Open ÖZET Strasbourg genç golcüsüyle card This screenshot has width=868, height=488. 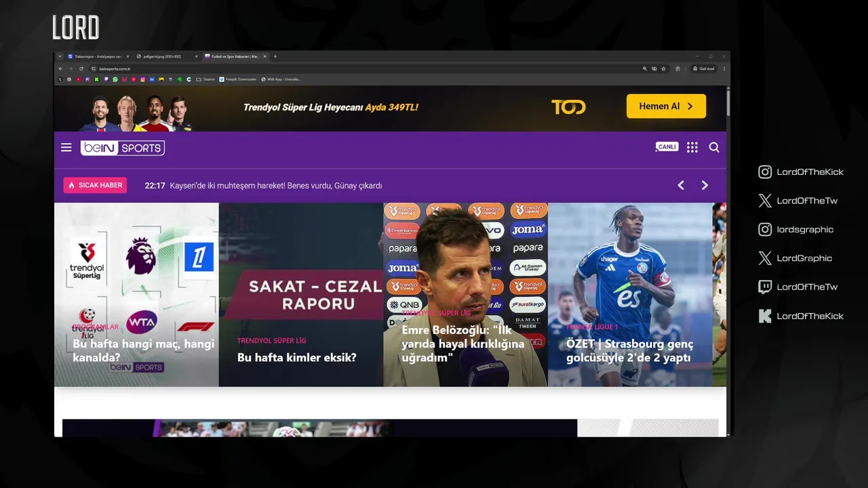tap(630, 295)
